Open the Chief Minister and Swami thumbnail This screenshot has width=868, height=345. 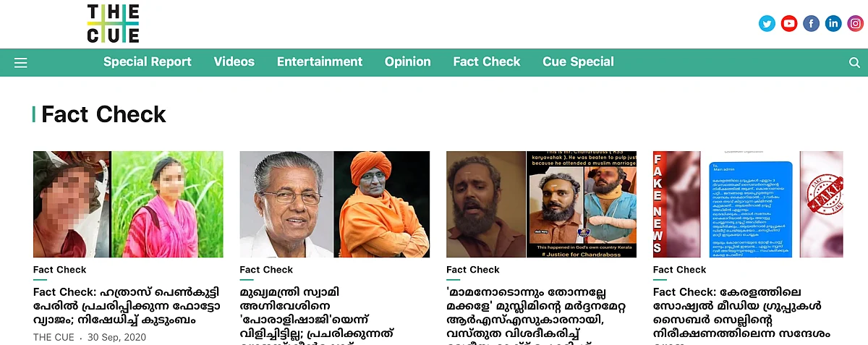pos(335,204)
